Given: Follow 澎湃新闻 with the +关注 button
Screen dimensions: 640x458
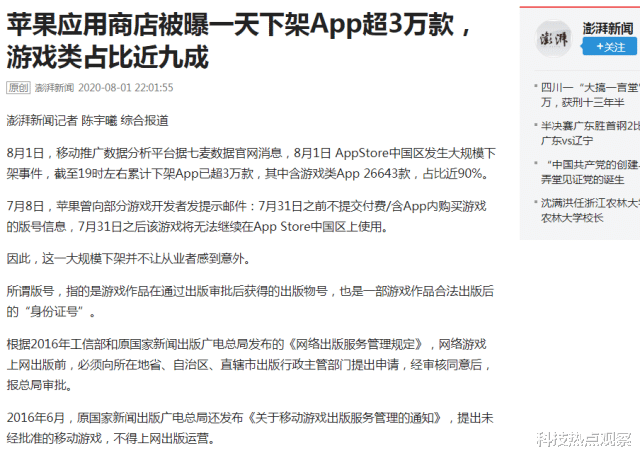Looking at the screenshot, I should [609, 47].
